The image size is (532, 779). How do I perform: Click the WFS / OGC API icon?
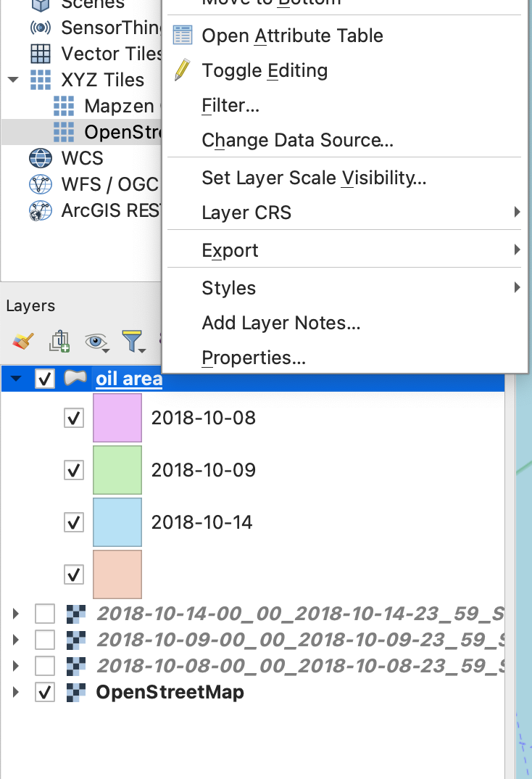pos(41,184)
